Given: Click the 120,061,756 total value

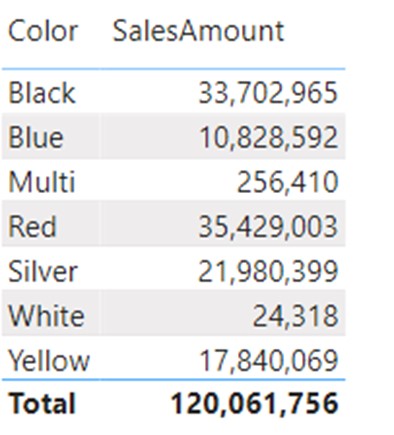Looking at the screenshot, I should 255,403.
